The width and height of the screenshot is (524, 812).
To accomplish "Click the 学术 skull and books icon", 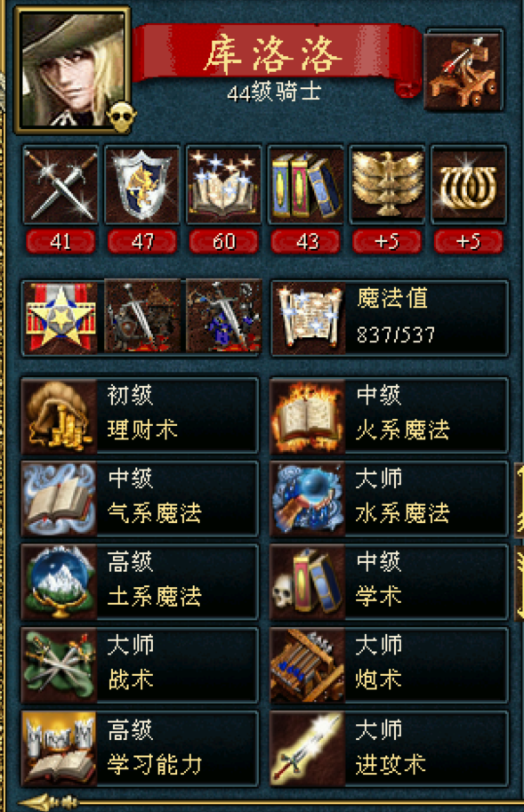I will pyautogui.click(x=308, y=582).
